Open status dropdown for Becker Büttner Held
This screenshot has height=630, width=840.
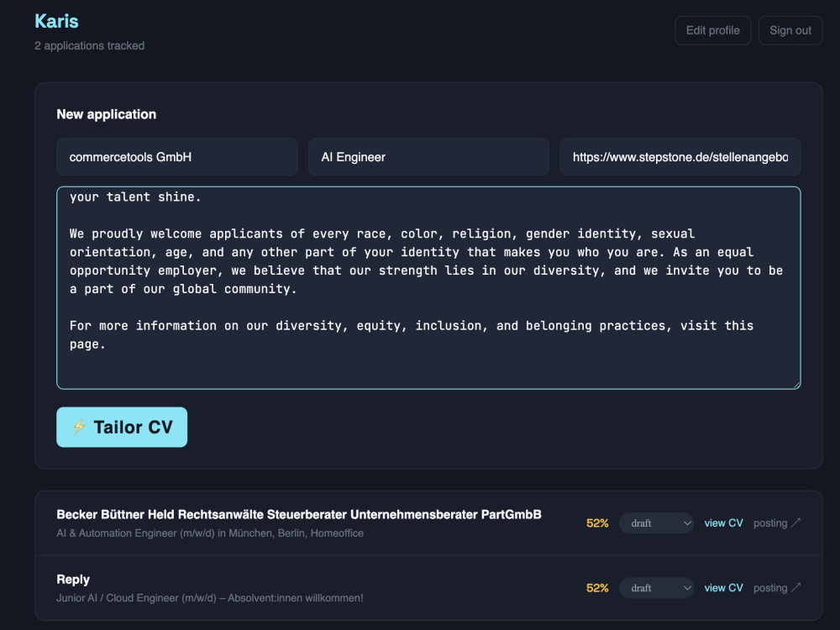tap(656, 523)
